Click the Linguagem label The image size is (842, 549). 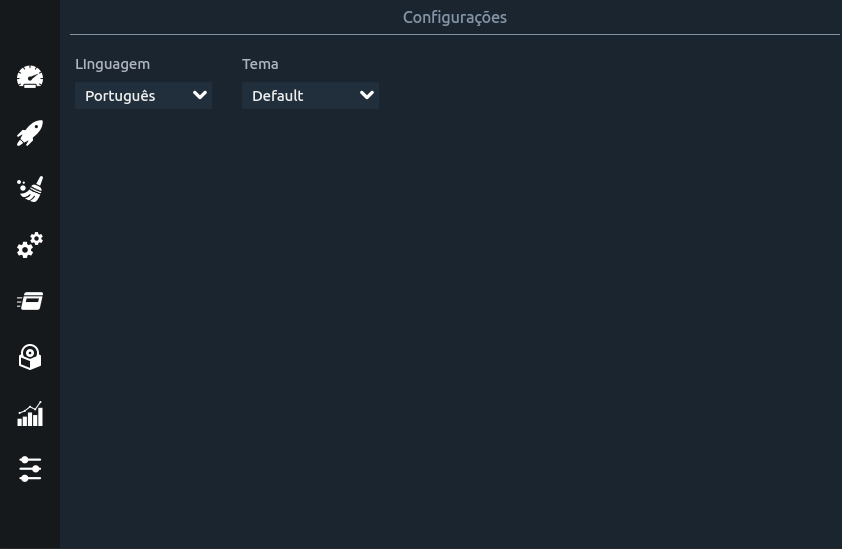click(112, 64)
